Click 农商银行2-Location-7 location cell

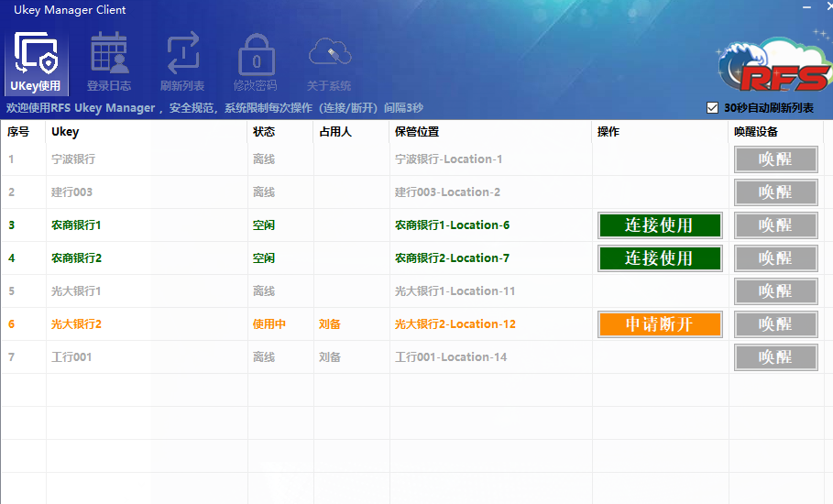[490, 258]
